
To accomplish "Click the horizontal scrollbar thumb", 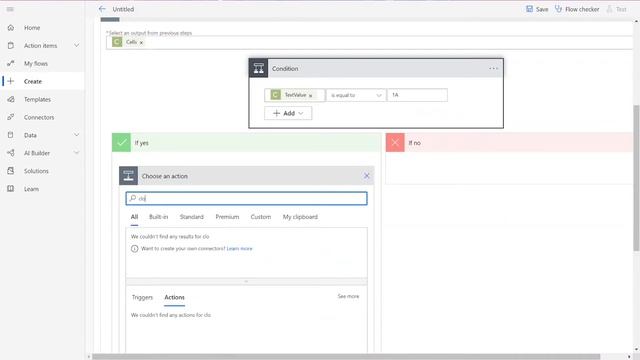I will tap(346, 357).
